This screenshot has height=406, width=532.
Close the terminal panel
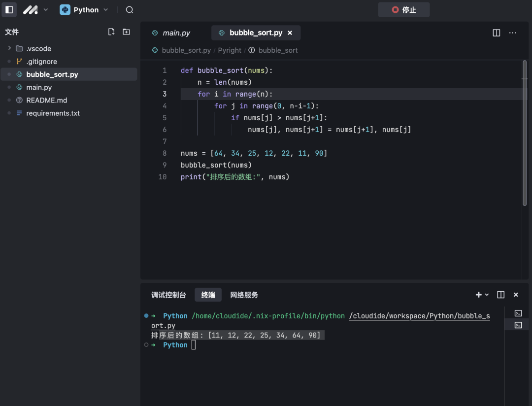coord(516,295)
